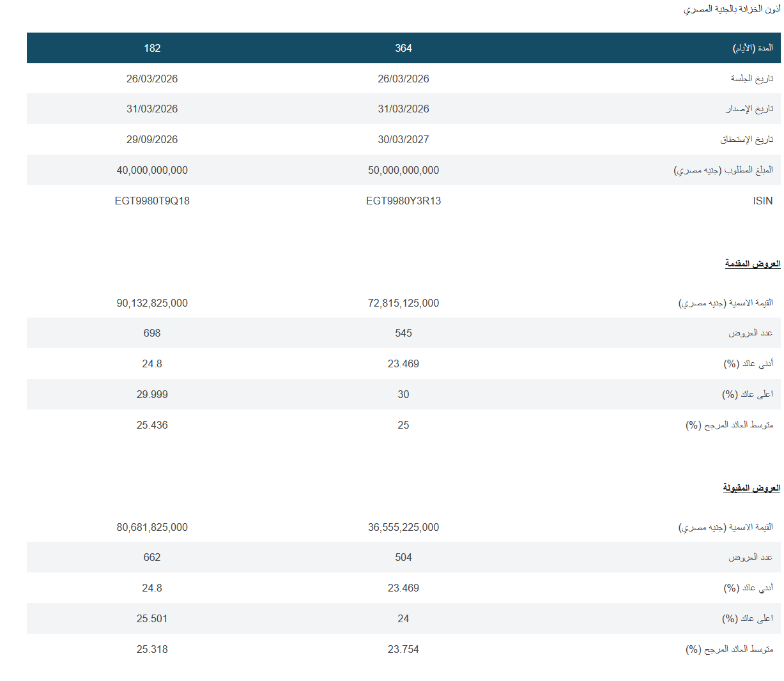Click the 182 days column header
This screenshot has height=681, width=784.
(152, 49)
